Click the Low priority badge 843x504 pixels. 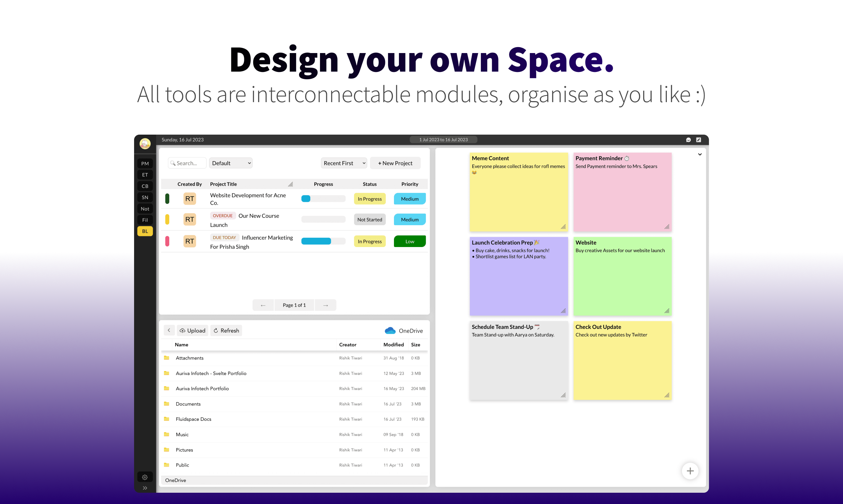410,241
